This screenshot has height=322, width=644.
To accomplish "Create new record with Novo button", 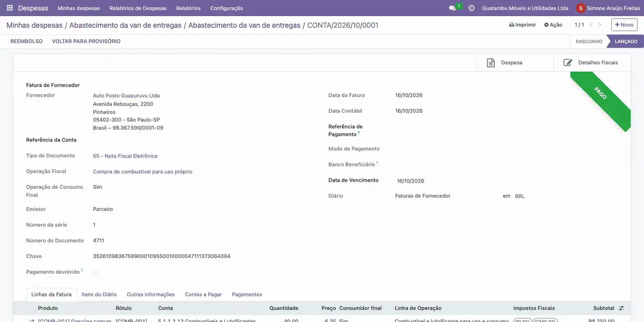I will click(624, 25).
